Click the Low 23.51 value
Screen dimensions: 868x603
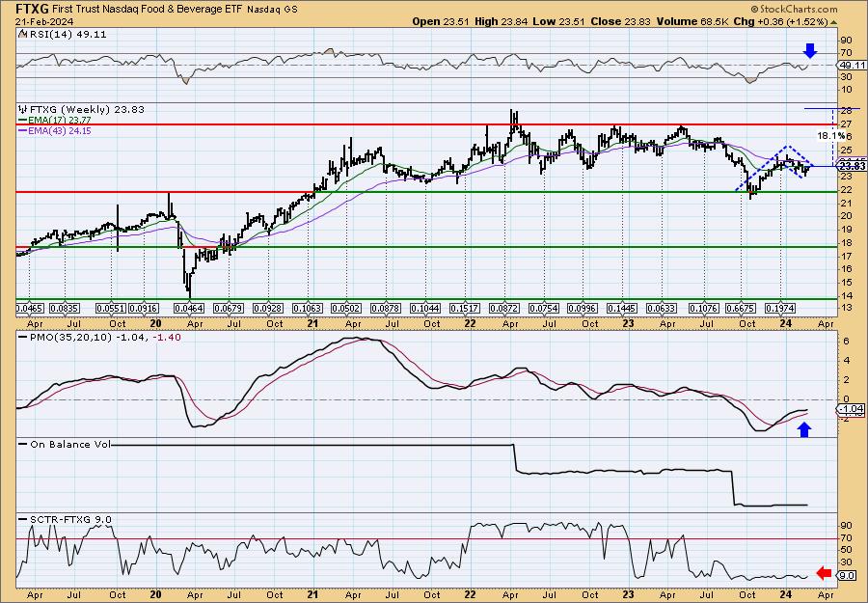[x=559, y=21]
